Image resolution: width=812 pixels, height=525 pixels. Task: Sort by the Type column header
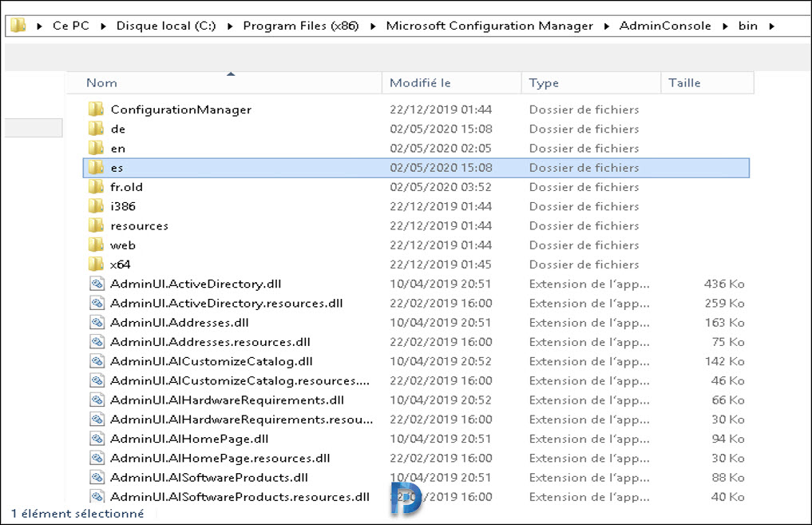coord(592,82)
